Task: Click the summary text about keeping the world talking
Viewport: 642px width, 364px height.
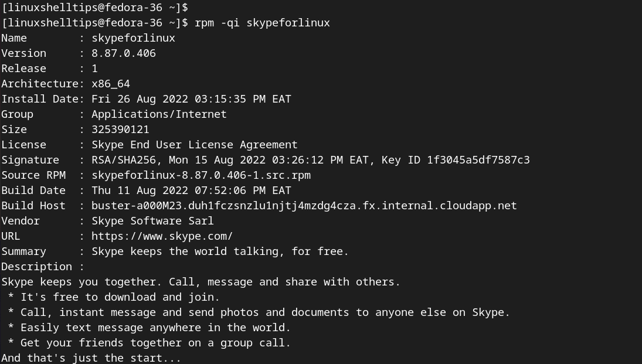Action: [x=220, y=251]
